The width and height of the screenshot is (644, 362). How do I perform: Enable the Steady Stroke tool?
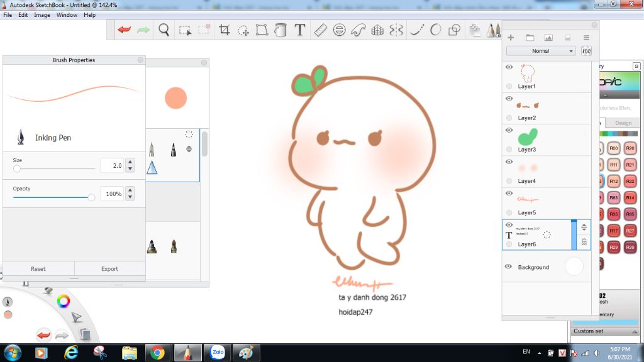point(416,30)
